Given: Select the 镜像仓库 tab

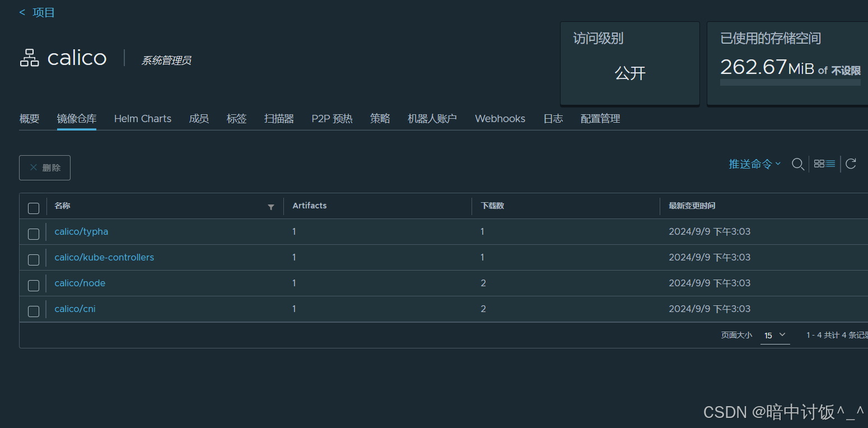Looking at the screenshot, I should tap(77, 119).
